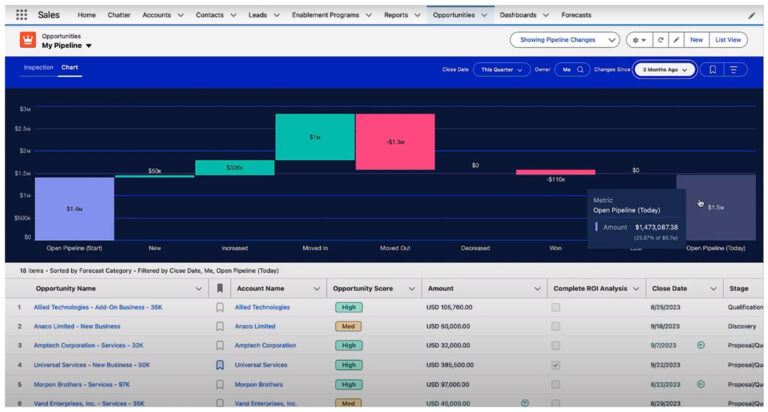Open the App Launcher grid icon
This screenshot has height=412, width=768.
coord(22,15)
